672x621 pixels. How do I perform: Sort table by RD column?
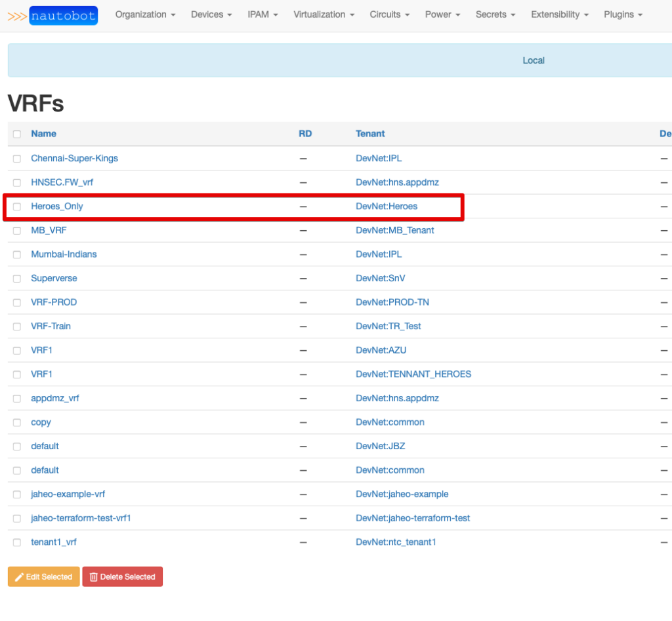click(x=305, y=134)
